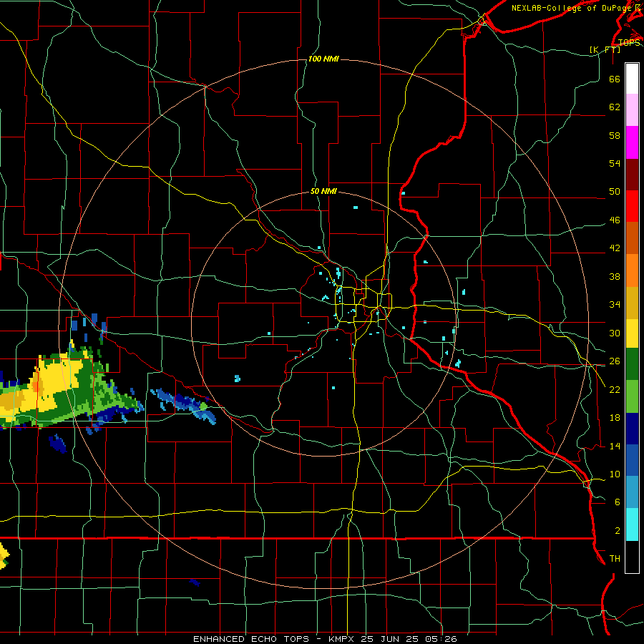
Task: Pick the gold swatch in the color scale
Action: (x=632, y=303)
